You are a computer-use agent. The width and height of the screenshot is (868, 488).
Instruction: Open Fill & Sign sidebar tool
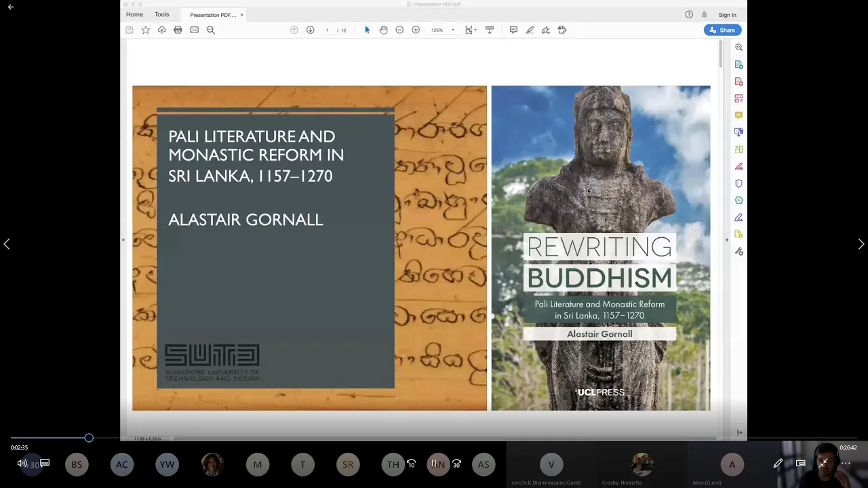pyautogui.click(x=738, y=217)
